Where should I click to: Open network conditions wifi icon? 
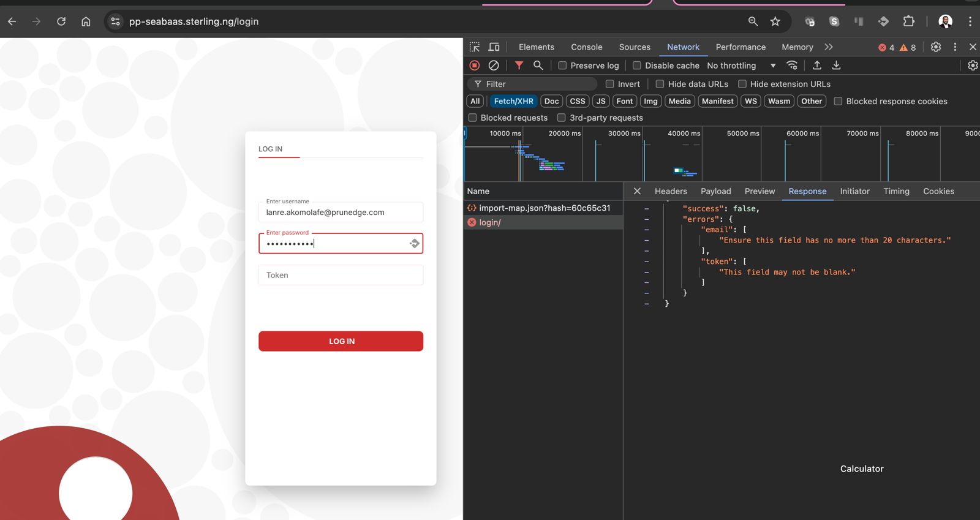click(792, 66)
